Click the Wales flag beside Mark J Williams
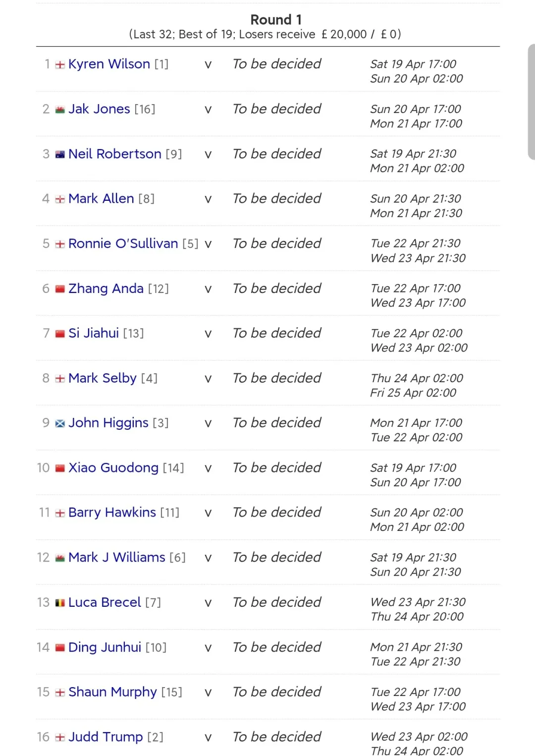This screenshot has height=756, width=535. 60,559
